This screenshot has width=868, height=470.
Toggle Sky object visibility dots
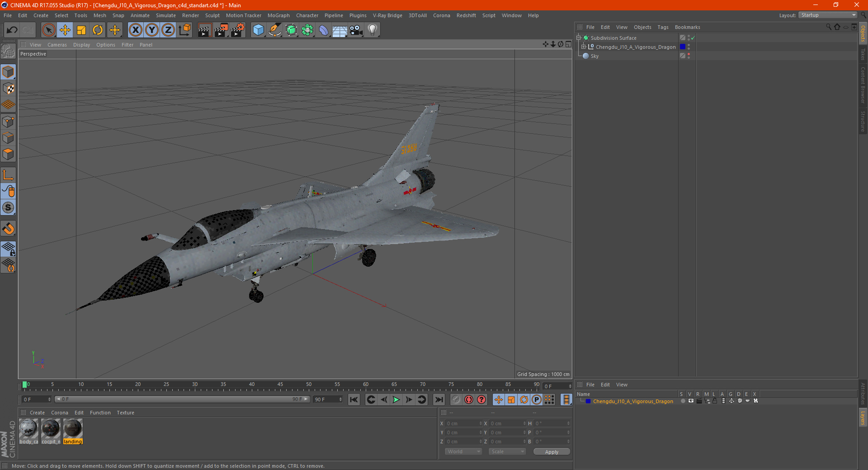point(689,56)
